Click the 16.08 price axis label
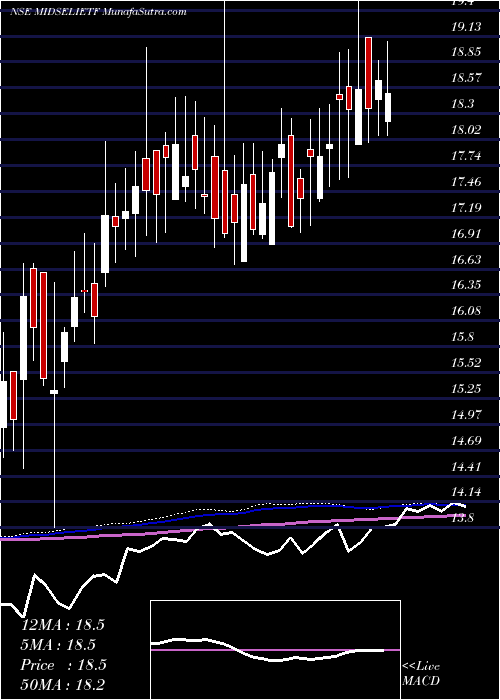 467,310
